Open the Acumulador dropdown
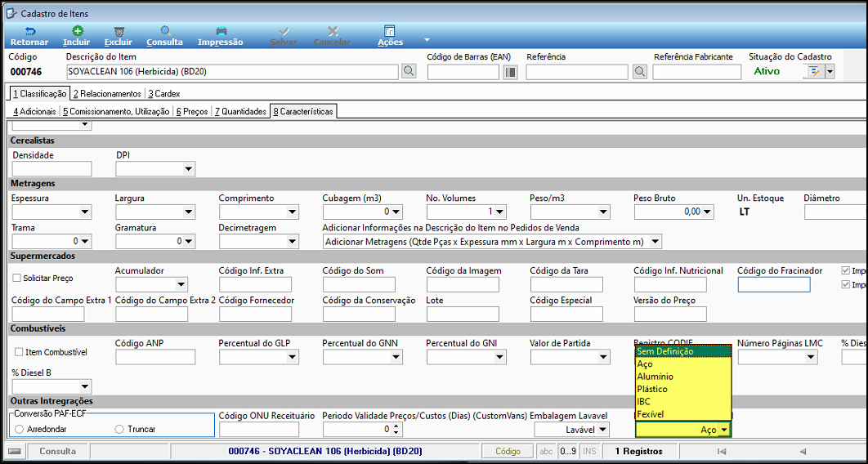Image resolution: width=868 pixels, height=464 pixels. pyautogui.click(x=181, y=285)
